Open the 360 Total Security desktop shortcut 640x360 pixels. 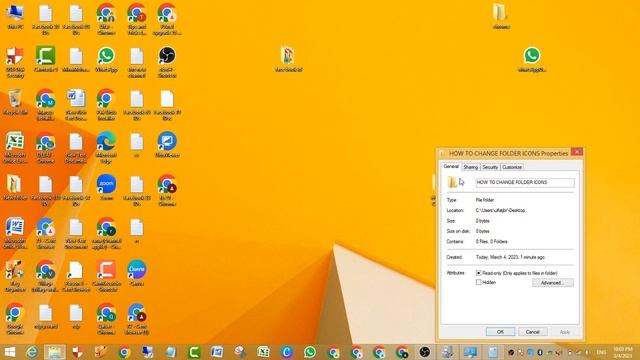pyautogui.click(x=15, y=61)
